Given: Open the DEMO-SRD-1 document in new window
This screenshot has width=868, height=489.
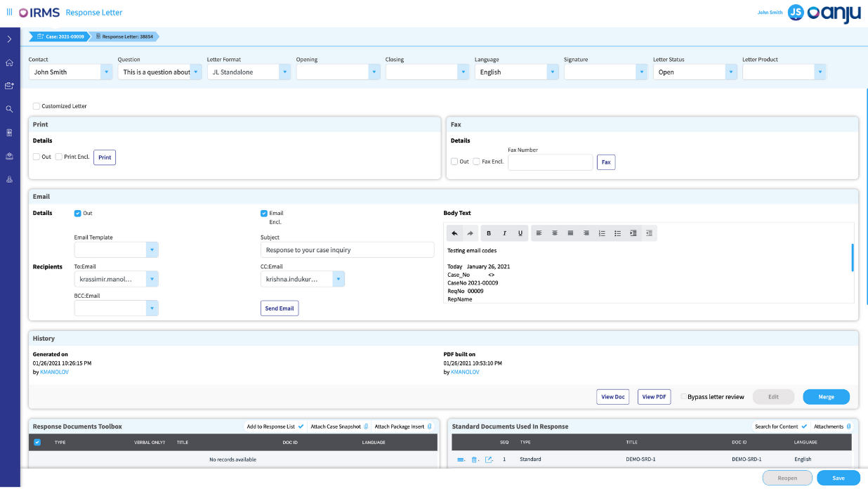Looking at the screenshot, I should [x=489, y=459].
